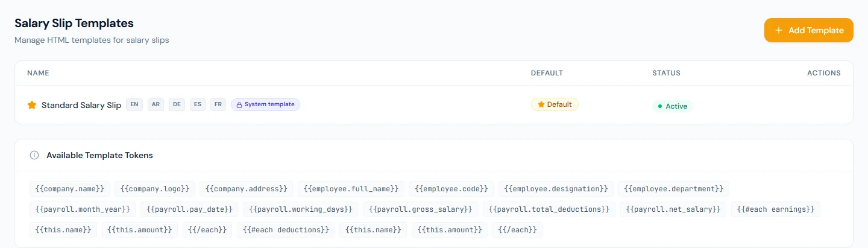The height and width of the screenshot is (248, 868).
Task: Click the {{company.name}} token
Action: point(70,189)
